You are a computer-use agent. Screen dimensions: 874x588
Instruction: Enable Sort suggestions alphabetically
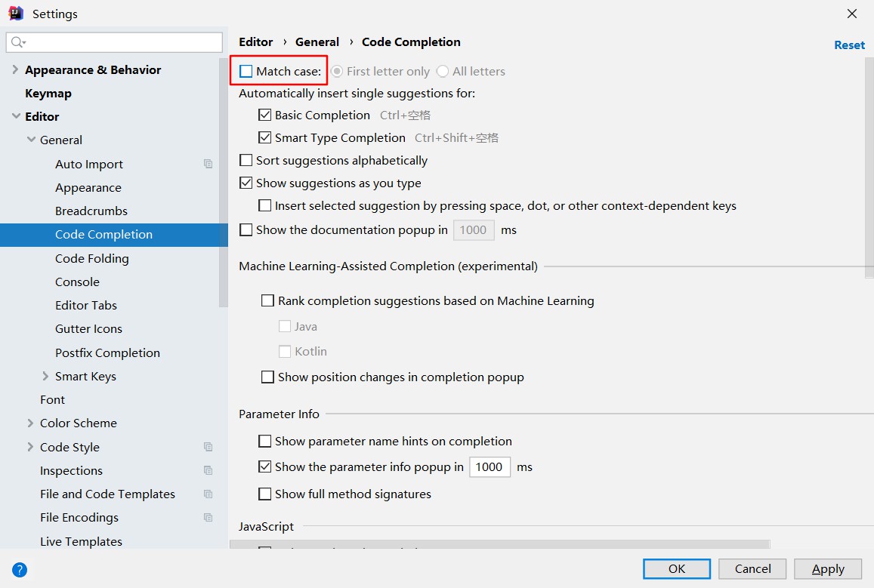(246, 161)
